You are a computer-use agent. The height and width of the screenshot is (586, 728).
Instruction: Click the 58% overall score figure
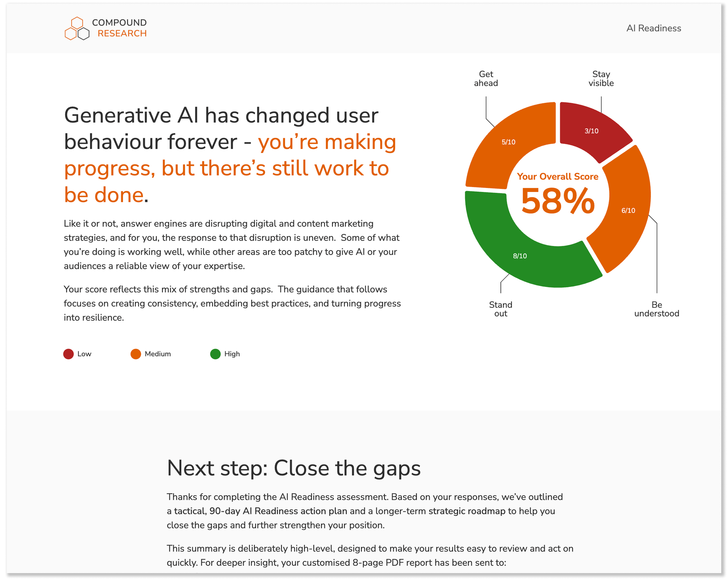pos(557,201)
